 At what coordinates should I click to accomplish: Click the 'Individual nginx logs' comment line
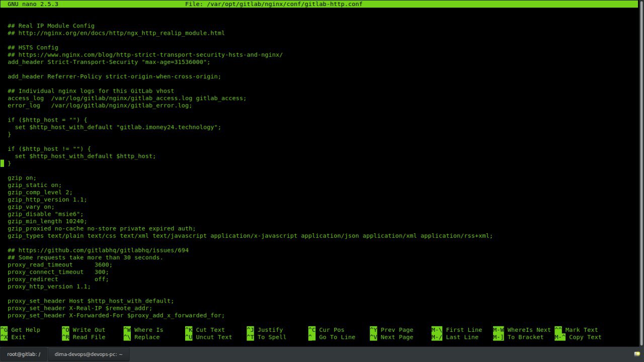(91, 91)
